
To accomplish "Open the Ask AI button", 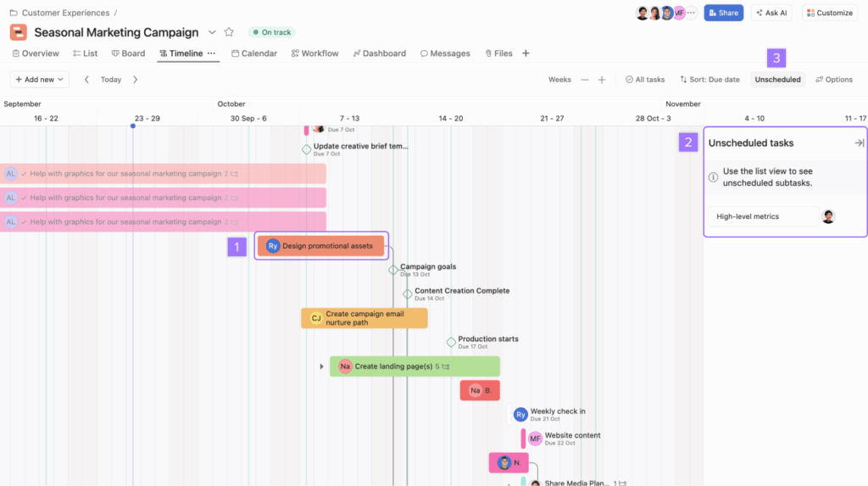I will coord(771,13).
